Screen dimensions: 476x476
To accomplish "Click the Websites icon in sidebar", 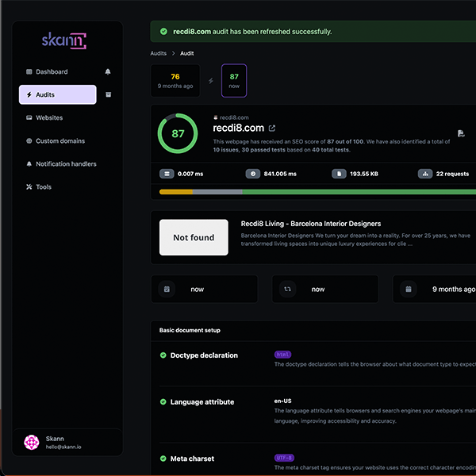I will coord(29,117).
